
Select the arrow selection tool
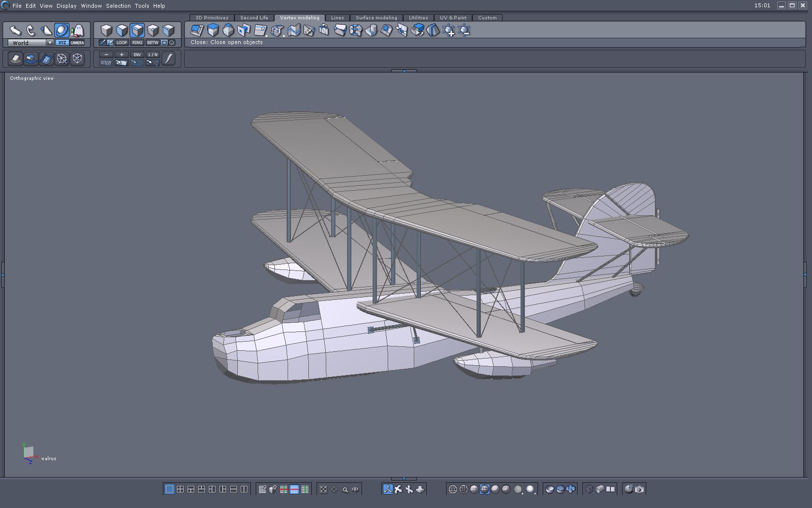point(15,30)
